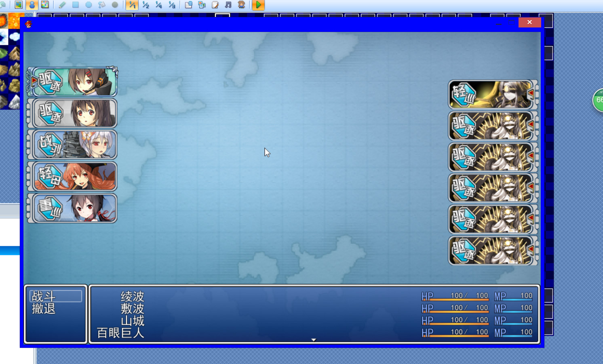The width and height of the screenshot is (603, 364).
Task: Switch to Region editing mode in toolbar
Action: [x=45, y=5]
